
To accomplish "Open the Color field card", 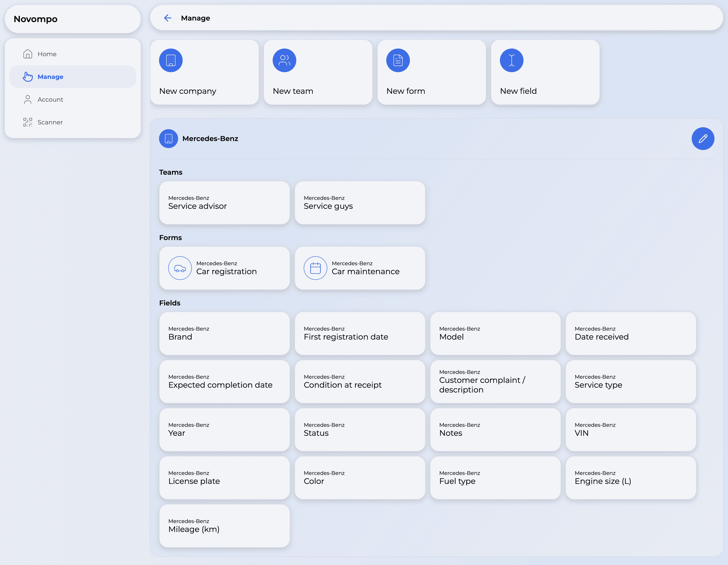I will (360, 478).
